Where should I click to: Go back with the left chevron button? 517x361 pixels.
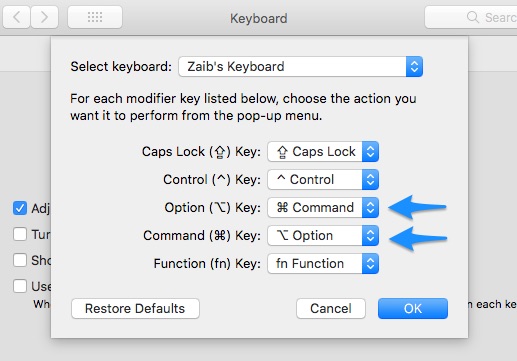coord(17,17)
